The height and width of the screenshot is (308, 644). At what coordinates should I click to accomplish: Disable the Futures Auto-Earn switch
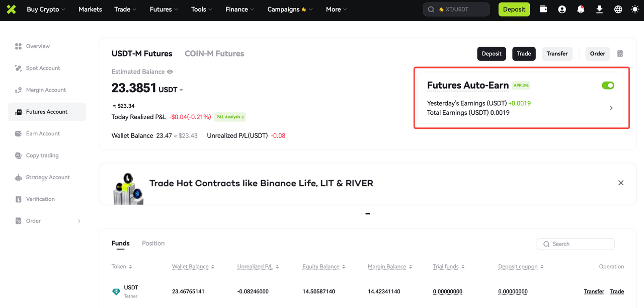(608, 86)
